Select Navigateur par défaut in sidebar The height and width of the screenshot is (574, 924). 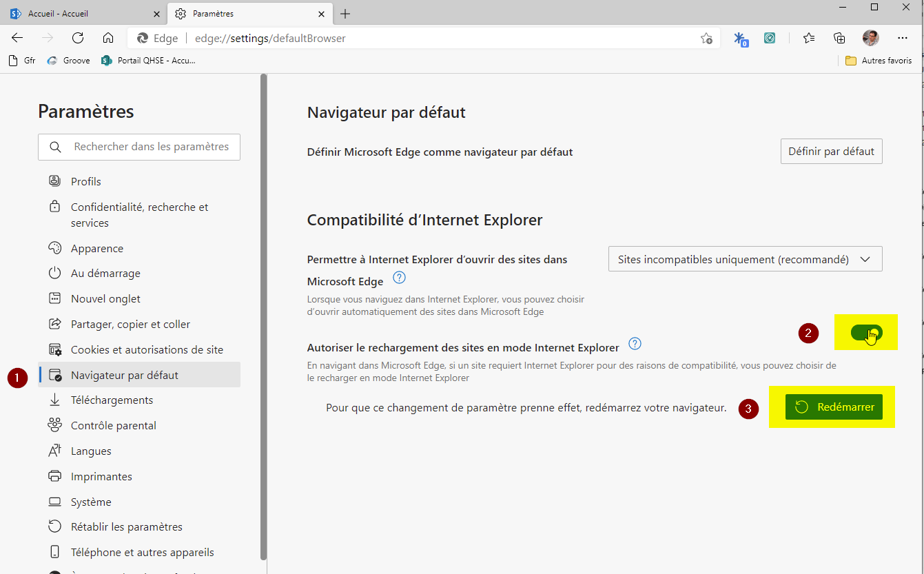point(139,375)
